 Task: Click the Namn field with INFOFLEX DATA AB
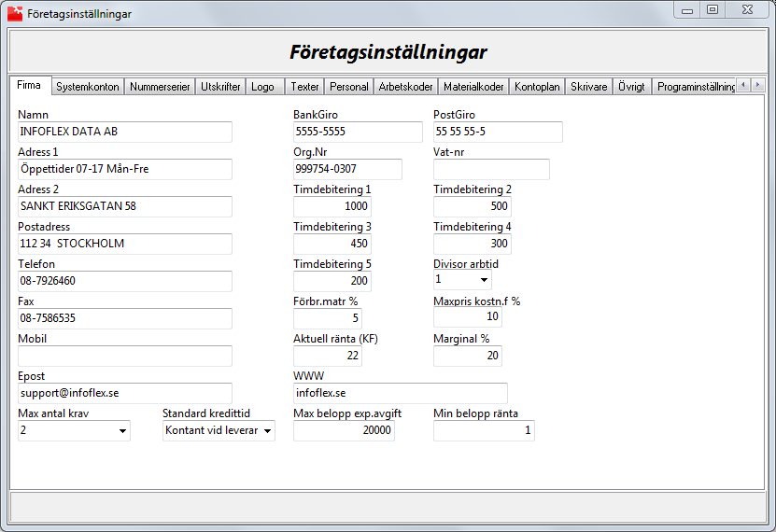tap(125, 132)
